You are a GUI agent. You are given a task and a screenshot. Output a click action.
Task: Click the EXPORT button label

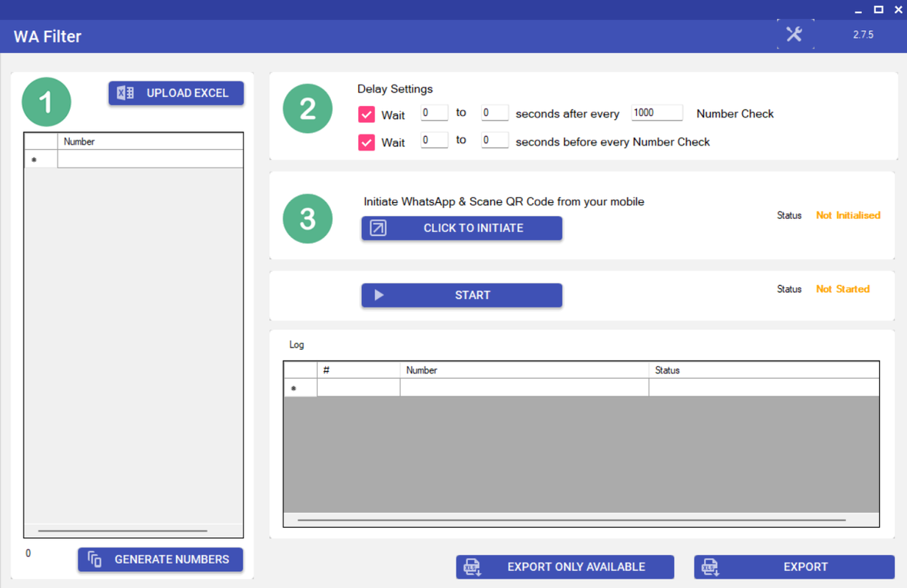click(805, 567)
